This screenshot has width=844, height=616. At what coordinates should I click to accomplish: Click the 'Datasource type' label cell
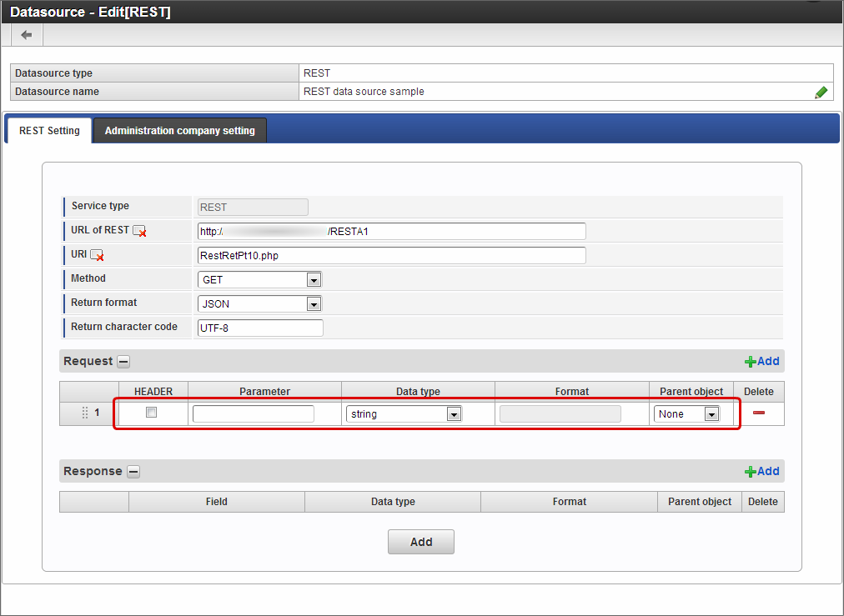pyautogui.click(x=154, y=73)
